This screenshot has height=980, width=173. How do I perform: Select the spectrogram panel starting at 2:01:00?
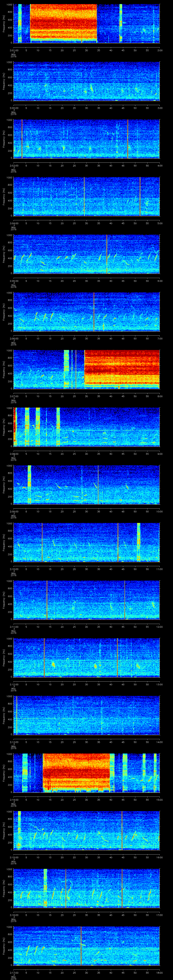tap(87, 24)
